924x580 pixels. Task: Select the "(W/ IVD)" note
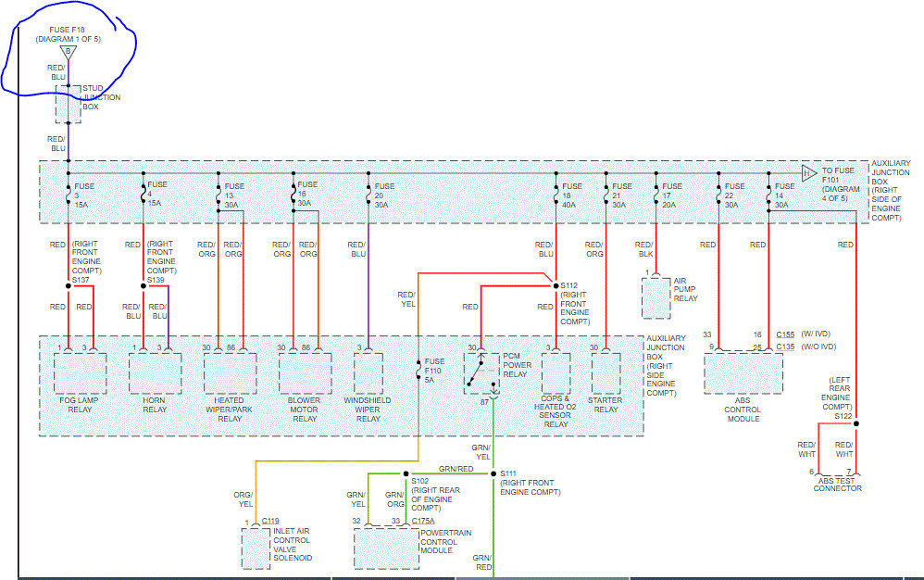816,334
